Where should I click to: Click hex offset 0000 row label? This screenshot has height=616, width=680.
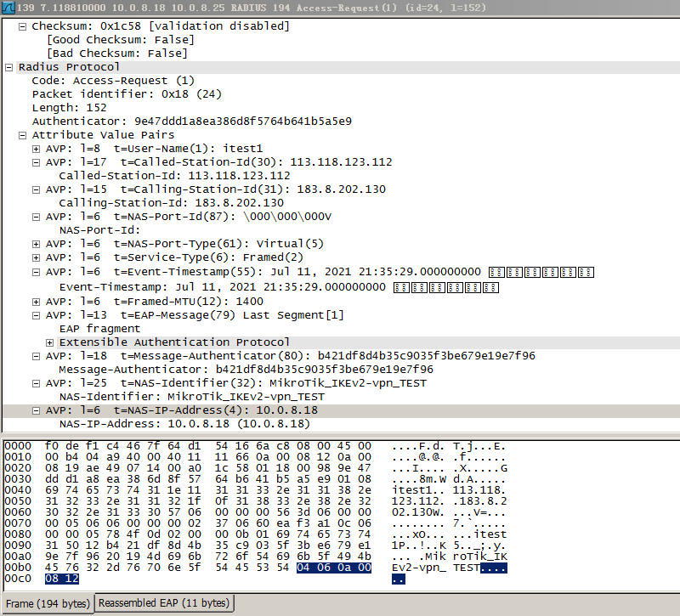(18, 446)
